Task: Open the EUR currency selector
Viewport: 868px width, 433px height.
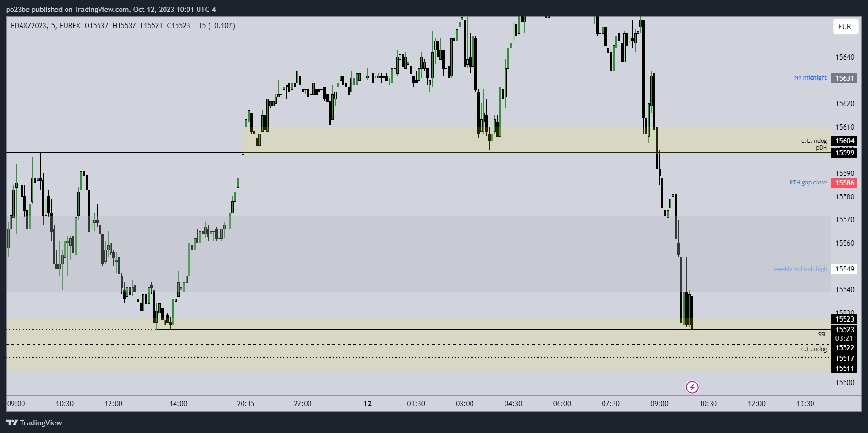Action: [x=845, y=27]
